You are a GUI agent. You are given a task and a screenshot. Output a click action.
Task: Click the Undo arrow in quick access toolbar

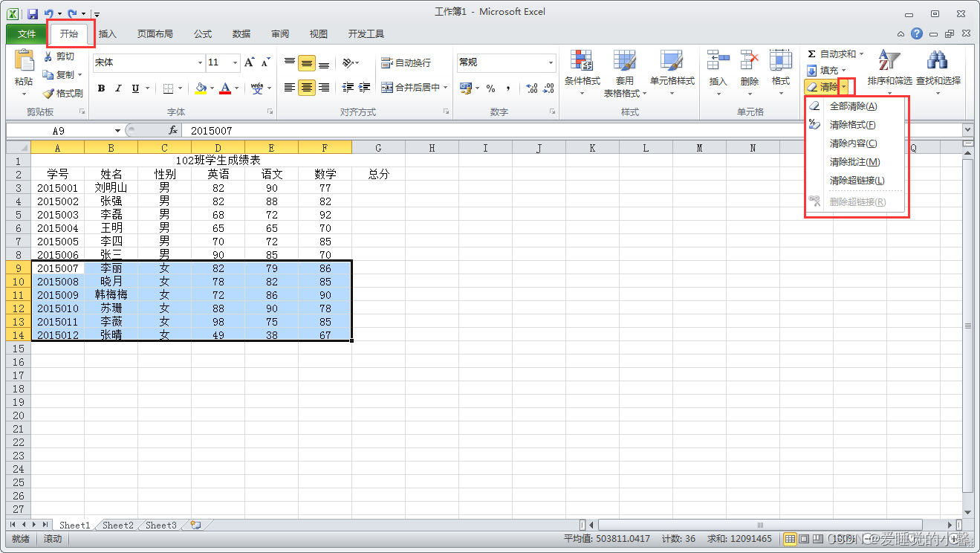(48, 13)
